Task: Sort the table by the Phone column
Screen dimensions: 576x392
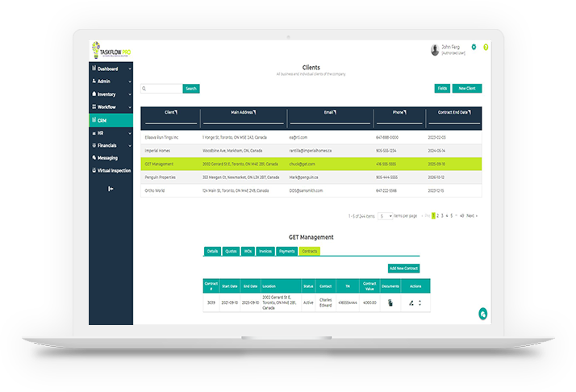Action: coord(399,112)
